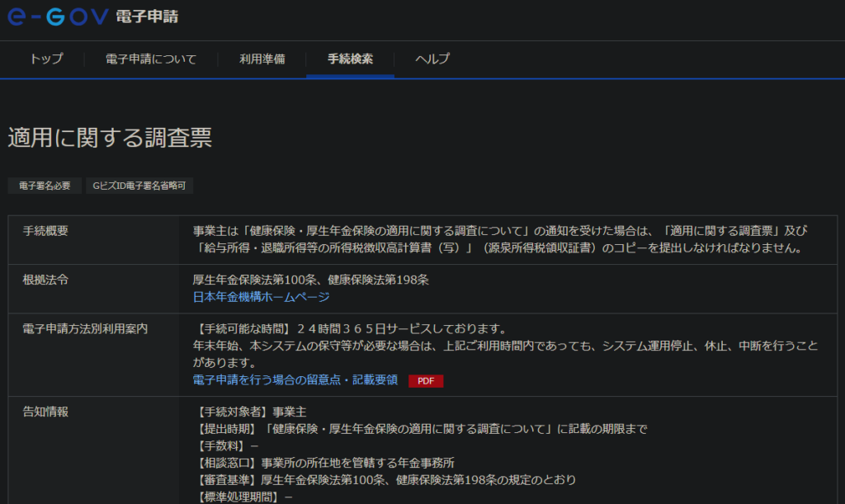Click the 告知情報 row label
This screenshot has width=845, height=504.
point(45,411)
